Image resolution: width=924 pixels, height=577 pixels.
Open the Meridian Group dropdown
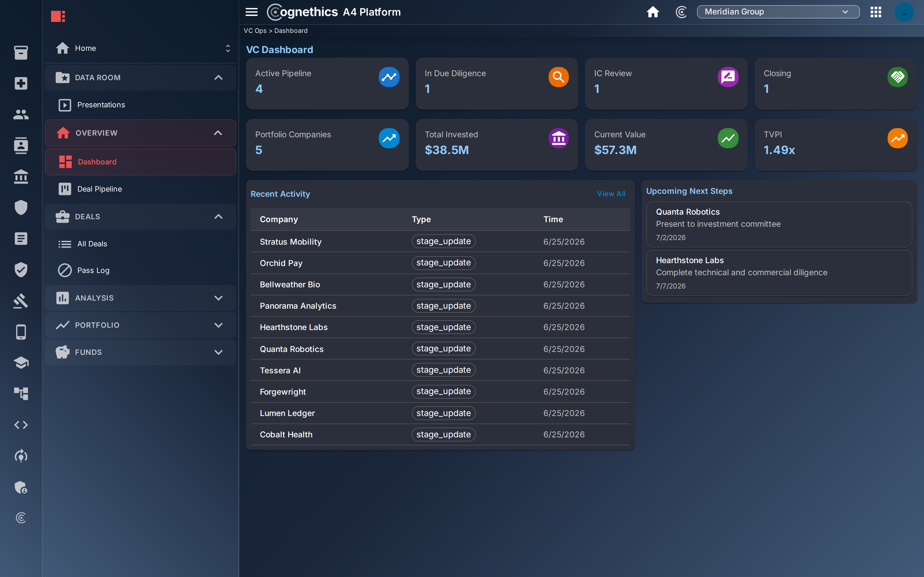coord(778,12)
